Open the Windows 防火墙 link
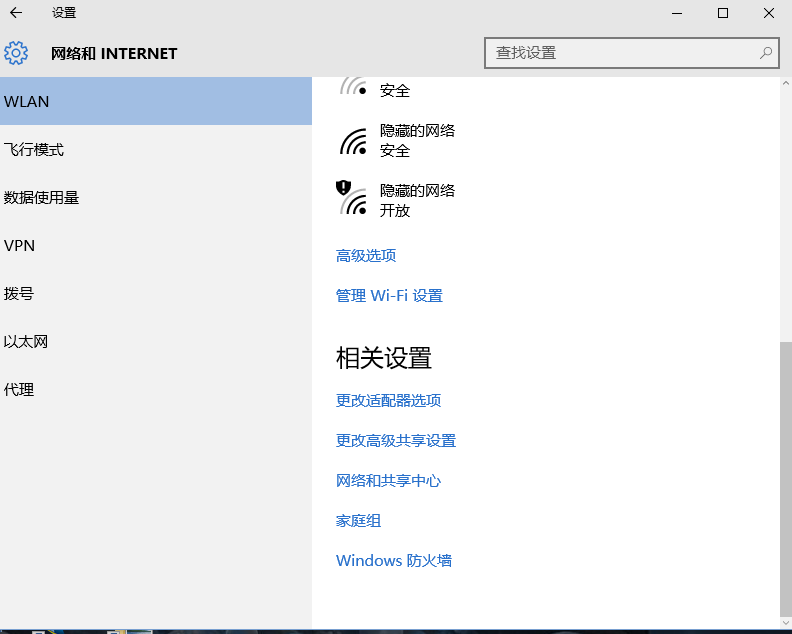 click(x=393, y=560)
